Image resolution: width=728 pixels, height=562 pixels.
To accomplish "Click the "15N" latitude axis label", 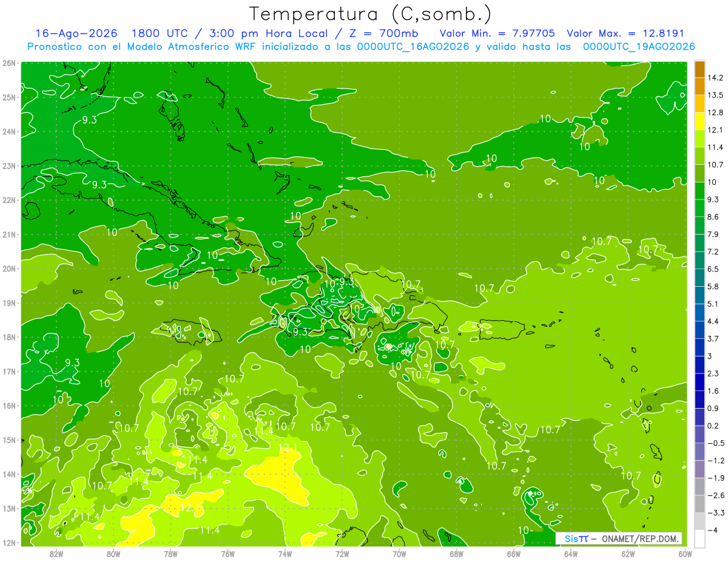I will point(9,440).
